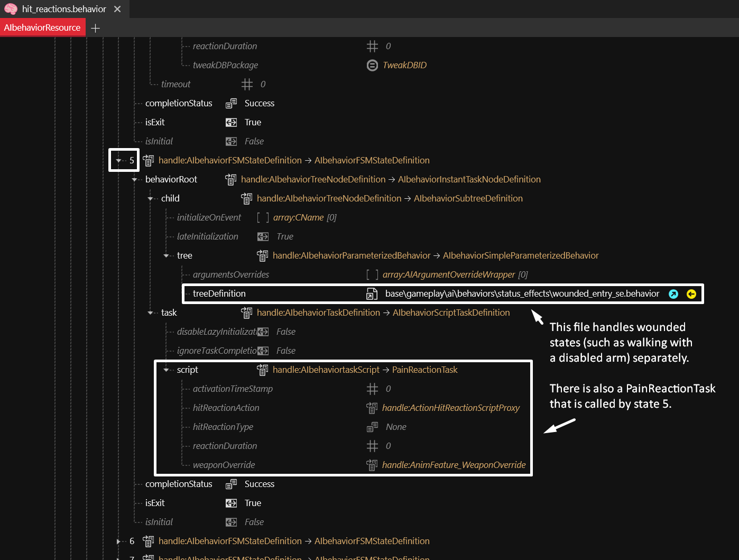Click cyan open-file arrow icon beside treeDefinition path
The width and height of the screenshot is (739, 560).
pos(673,294)
